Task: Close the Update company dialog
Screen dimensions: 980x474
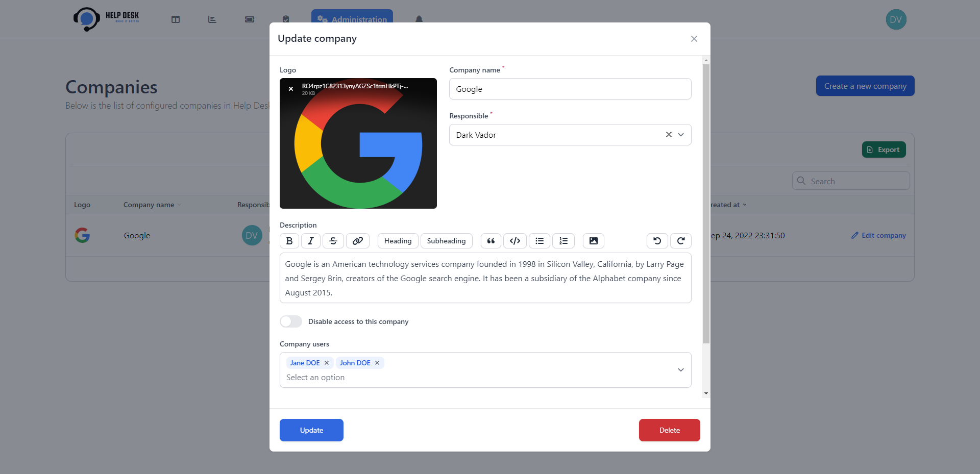Action: coord(694,39)
